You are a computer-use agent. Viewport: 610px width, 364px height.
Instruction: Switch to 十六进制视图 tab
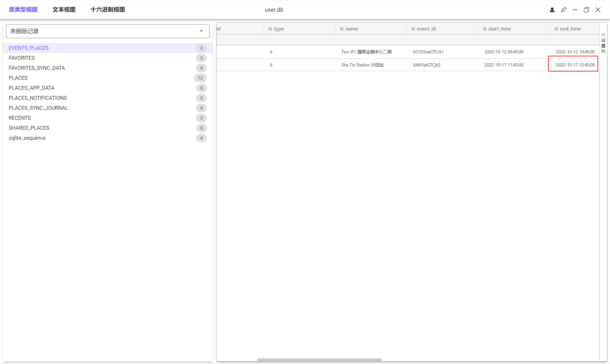pyautogui.click(x=108, y=10)
